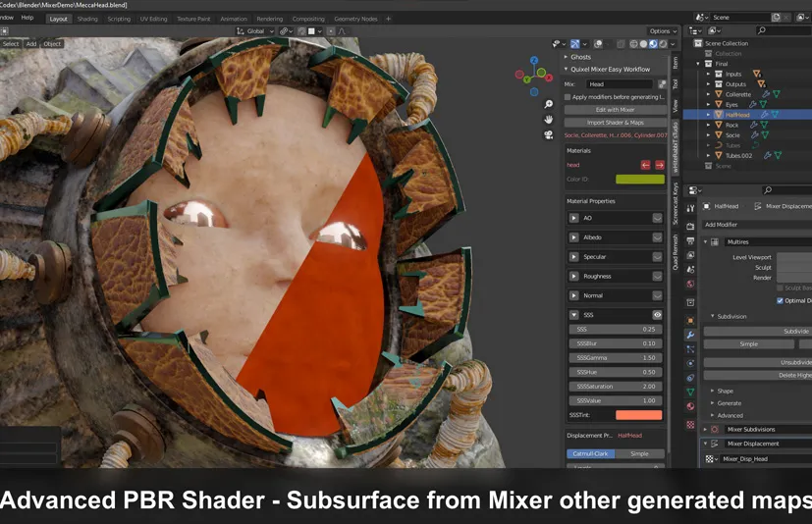Open the Texture properties checker tab

tap(690, 425)
